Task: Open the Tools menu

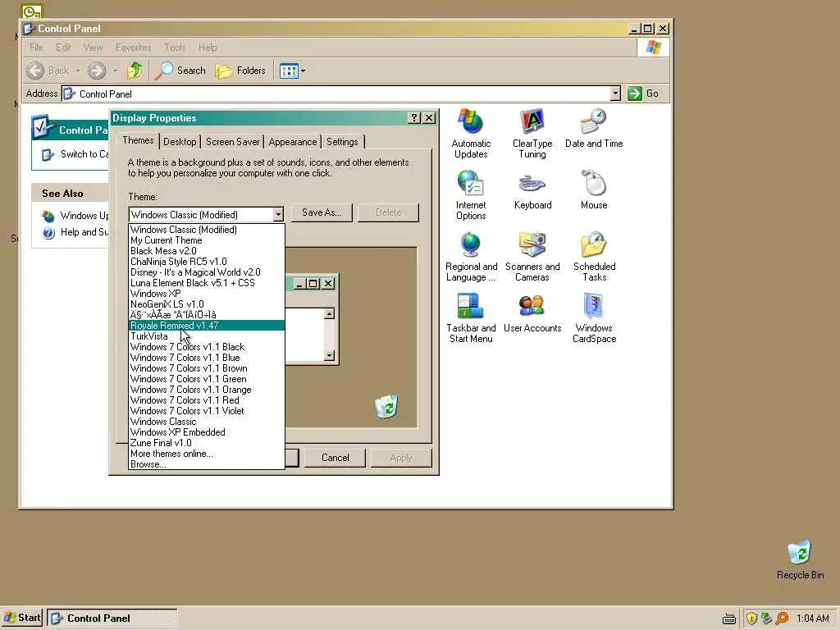Action: (x=175, y=48)
